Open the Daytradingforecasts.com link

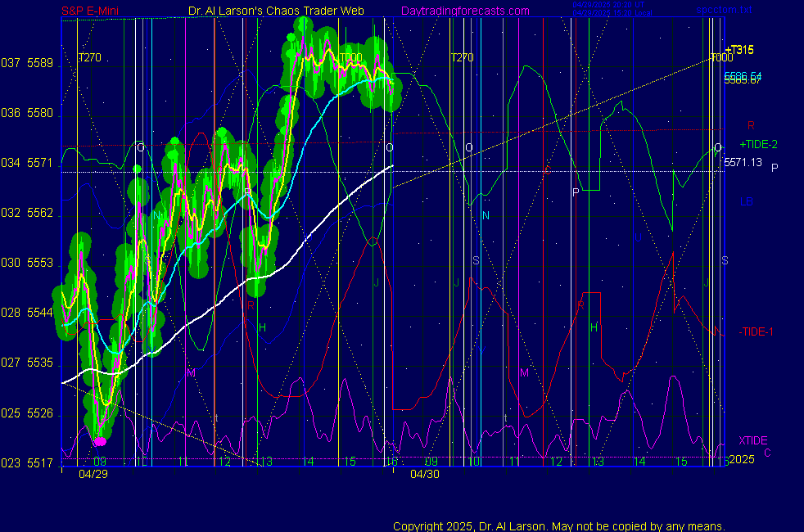(x=464, y=11)
